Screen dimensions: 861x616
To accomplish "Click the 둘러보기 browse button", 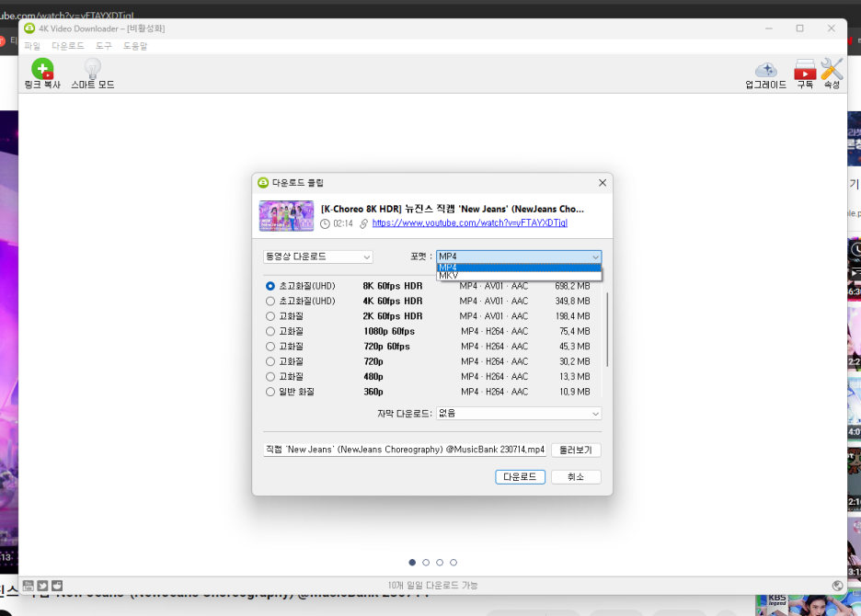I will (576, 450).
